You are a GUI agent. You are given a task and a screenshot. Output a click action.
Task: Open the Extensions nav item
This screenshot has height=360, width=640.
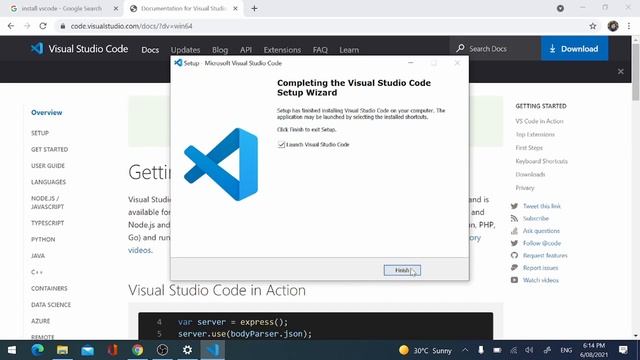click(282, 50)
